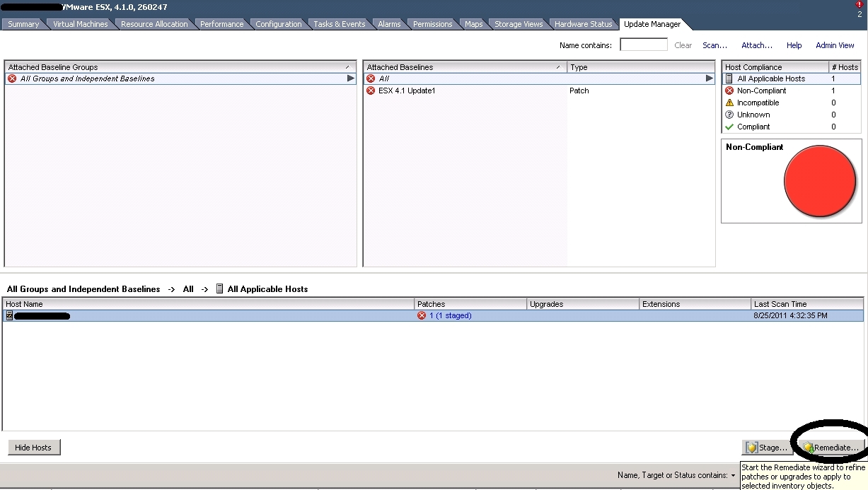Click the Attach... link

point(756,45)
